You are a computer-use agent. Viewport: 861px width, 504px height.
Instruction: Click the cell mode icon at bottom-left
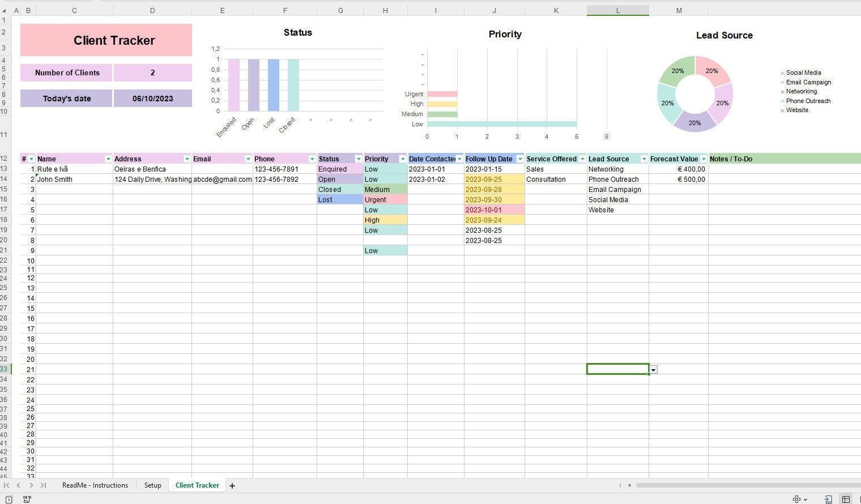click(8, 499)
